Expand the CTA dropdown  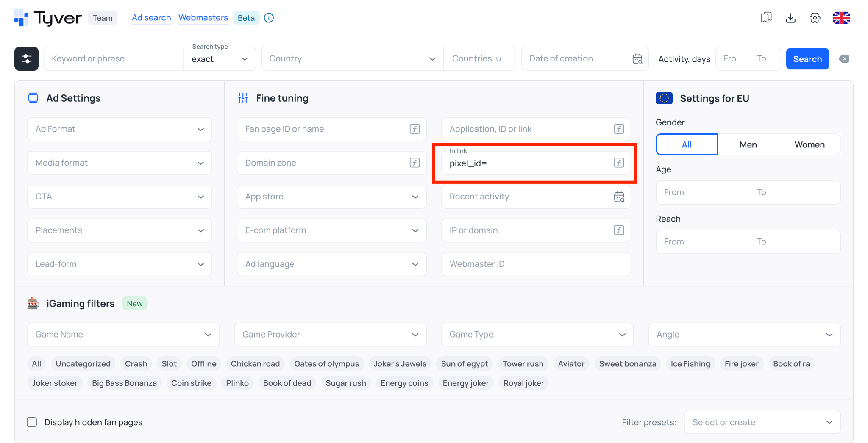click(120, 197)
